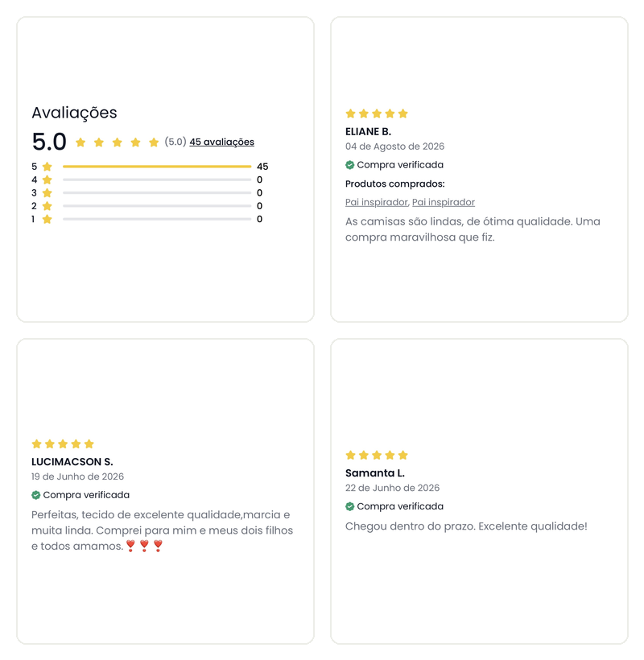Click the star icon in the 1 row

[x=47, y=219]
